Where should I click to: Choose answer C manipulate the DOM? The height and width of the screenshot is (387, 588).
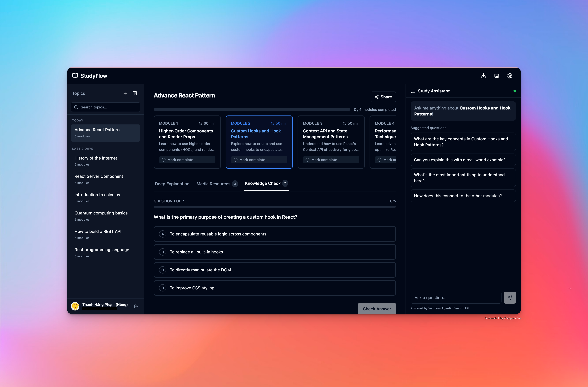click(x=275, y=270)
